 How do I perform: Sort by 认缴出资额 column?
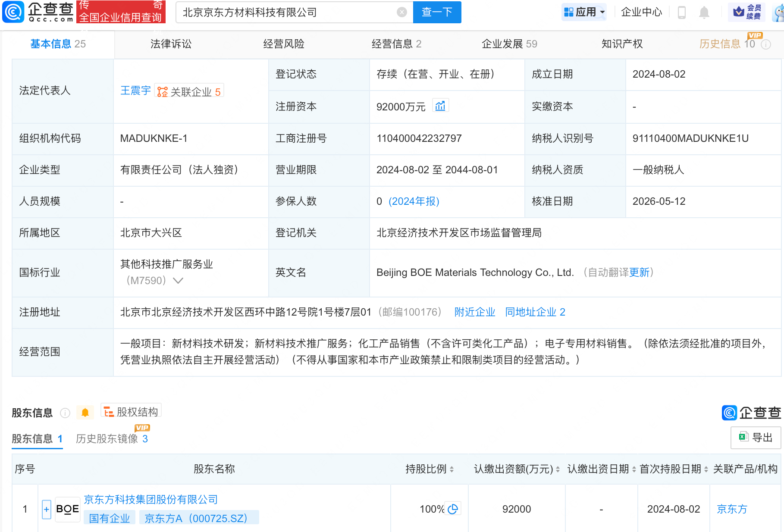558,469
